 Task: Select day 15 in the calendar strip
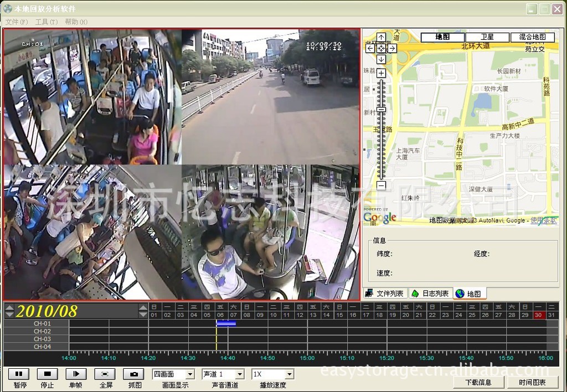pos(339,315)
